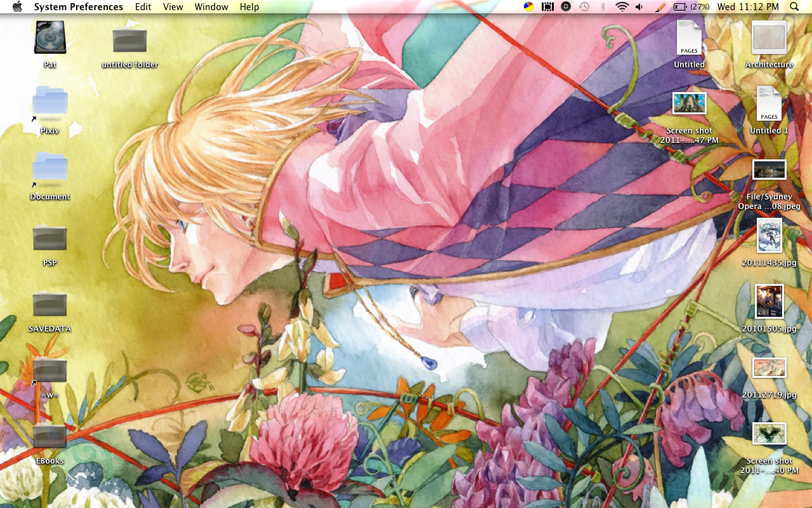
Task: Open the Wi-Fi status menu
Action: coord(622,7)
